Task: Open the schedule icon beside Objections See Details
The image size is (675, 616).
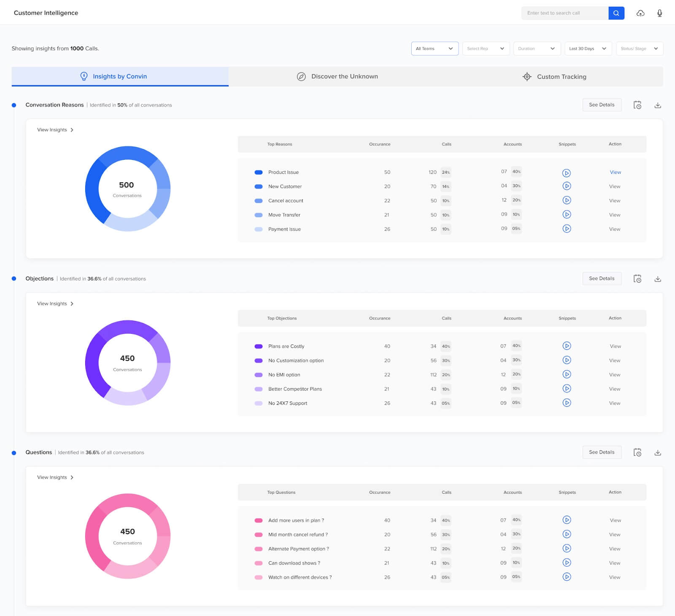Action: pos(638,278)
